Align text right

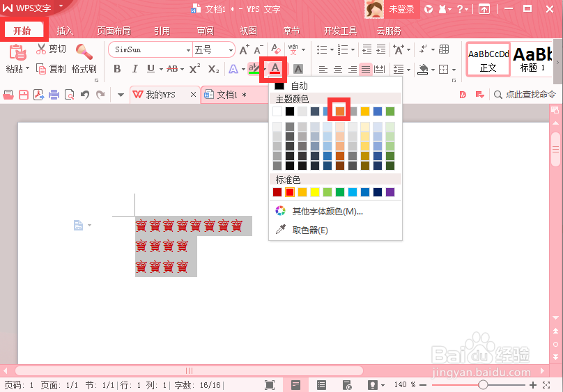(353, 69)
